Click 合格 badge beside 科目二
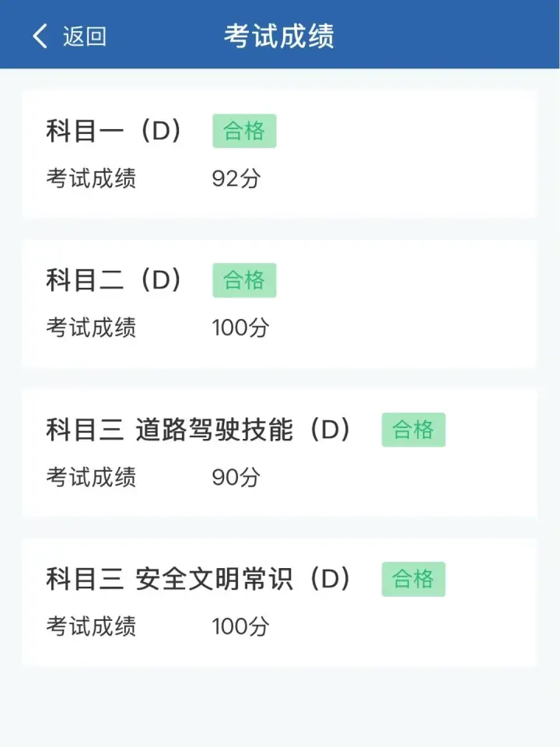This screenshot has width=560, height=747. click(244, 280)
